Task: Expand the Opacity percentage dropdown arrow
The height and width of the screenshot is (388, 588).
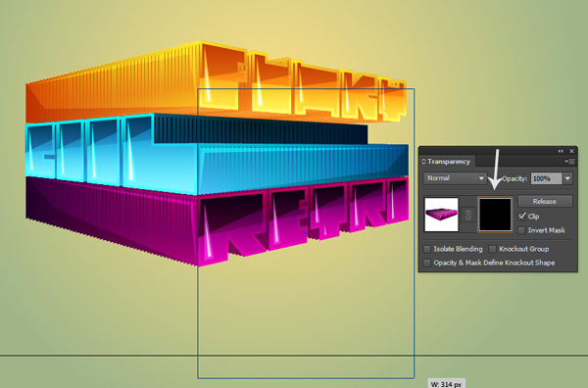Action: tap(567, 178)
